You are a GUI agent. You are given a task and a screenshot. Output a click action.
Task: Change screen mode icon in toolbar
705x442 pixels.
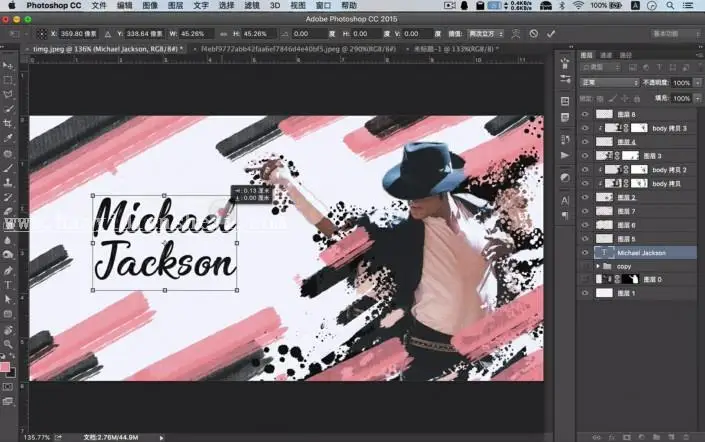click(8, 401)
